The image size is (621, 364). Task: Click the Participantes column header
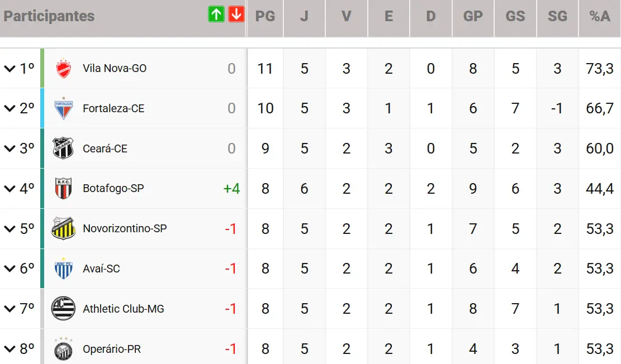[49, 16]
